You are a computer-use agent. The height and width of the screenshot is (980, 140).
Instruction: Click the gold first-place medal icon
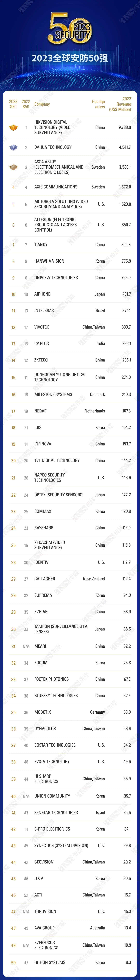(13, 127)
